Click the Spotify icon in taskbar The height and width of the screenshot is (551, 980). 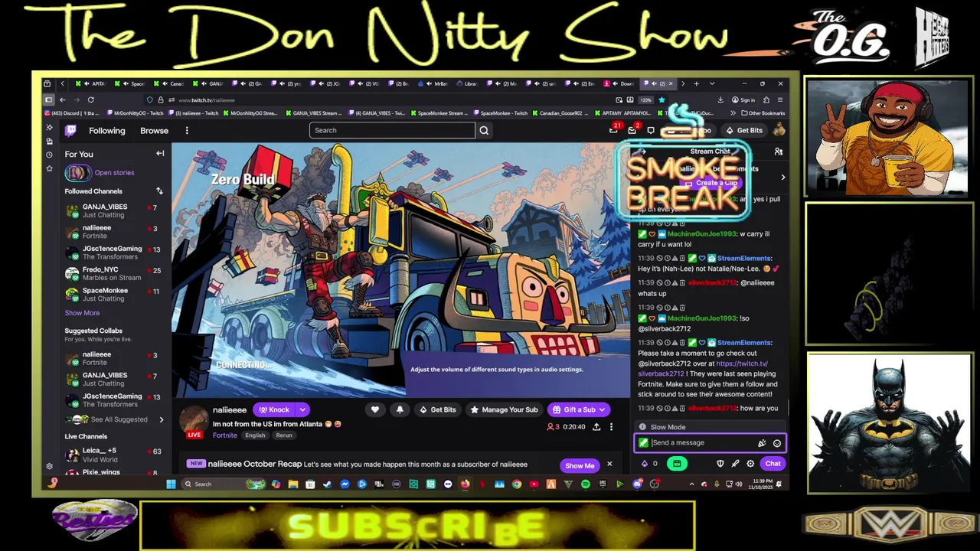pos(586,484)
